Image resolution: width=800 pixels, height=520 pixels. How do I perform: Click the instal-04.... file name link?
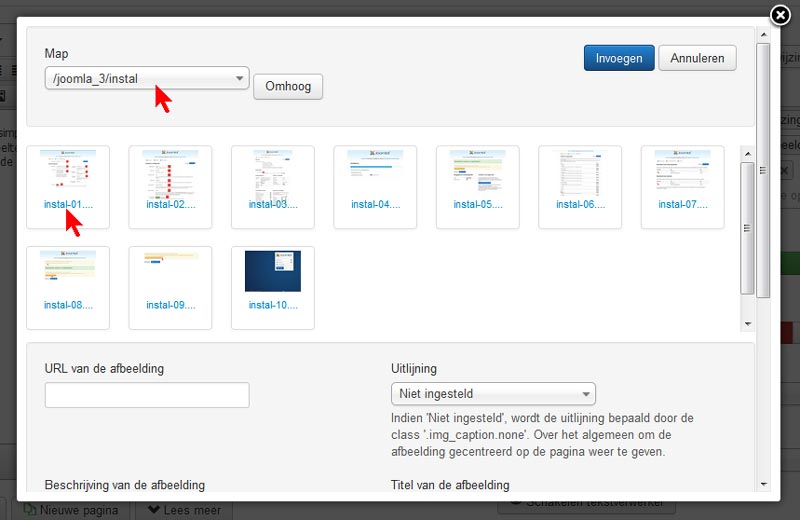376,204
